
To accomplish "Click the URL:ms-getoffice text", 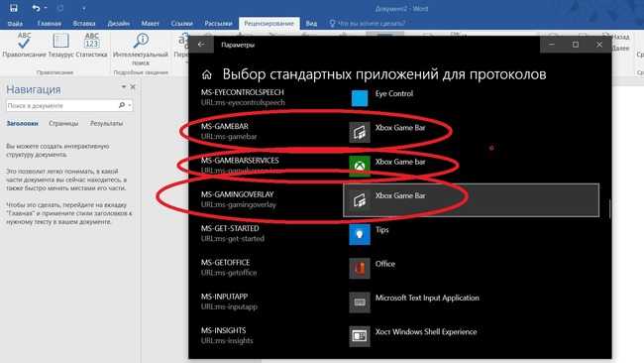I will [229, 273].
